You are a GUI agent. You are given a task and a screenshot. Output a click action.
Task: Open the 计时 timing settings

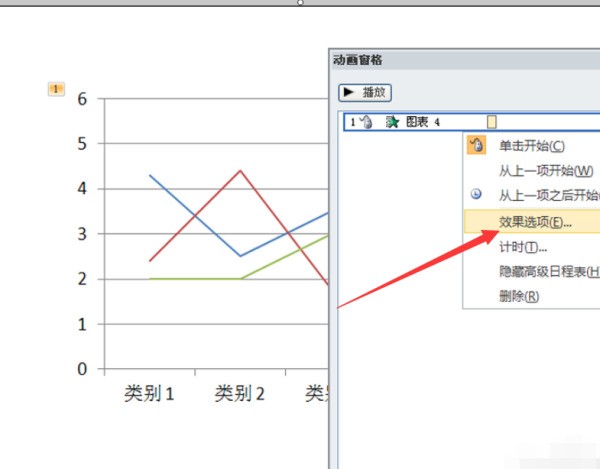[x=523, y=246]
